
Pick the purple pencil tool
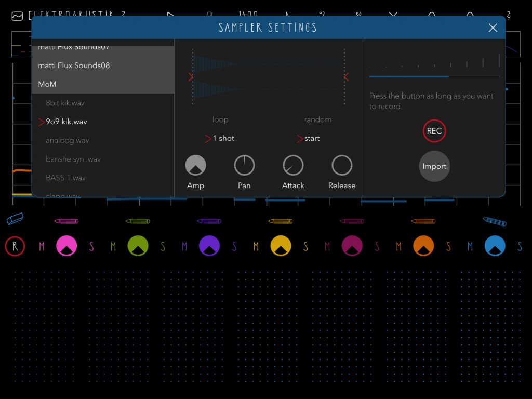[209, 221]
